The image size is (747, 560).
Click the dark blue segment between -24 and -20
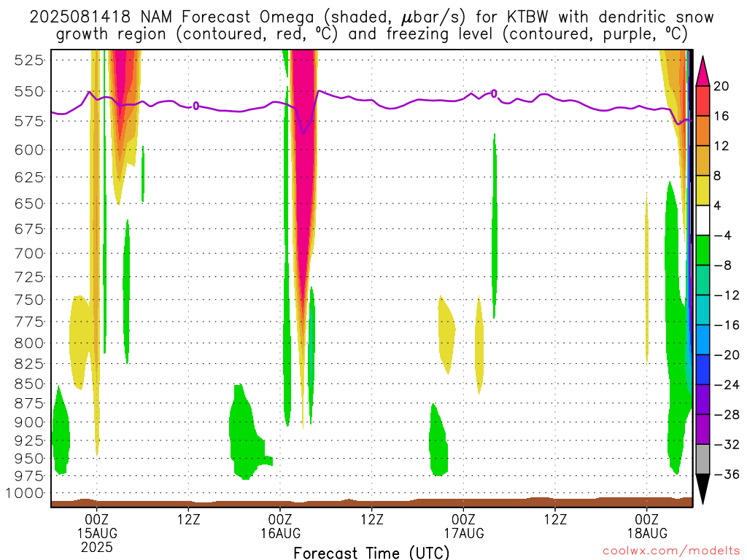(x=703, y=370)
